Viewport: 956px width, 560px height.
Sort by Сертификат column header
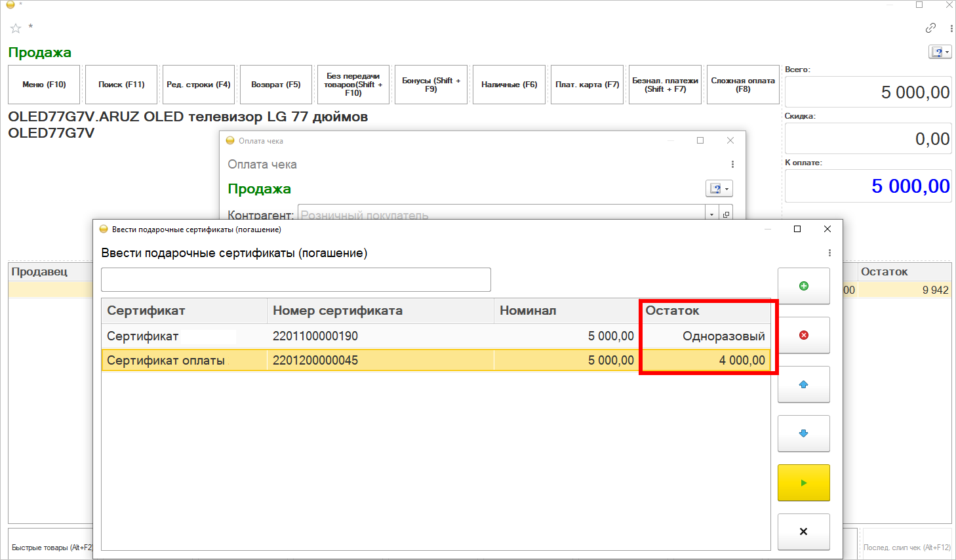[184, 311]
